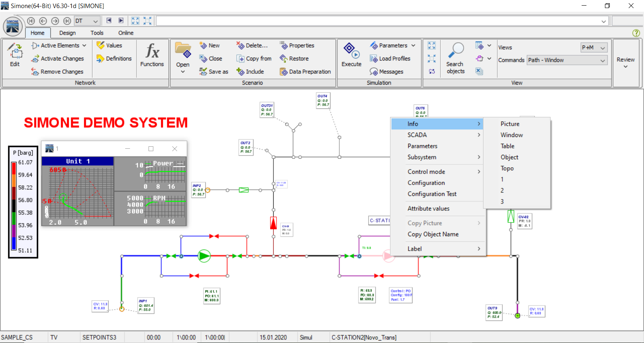Open network Definitions

click(x=114, y=59)
